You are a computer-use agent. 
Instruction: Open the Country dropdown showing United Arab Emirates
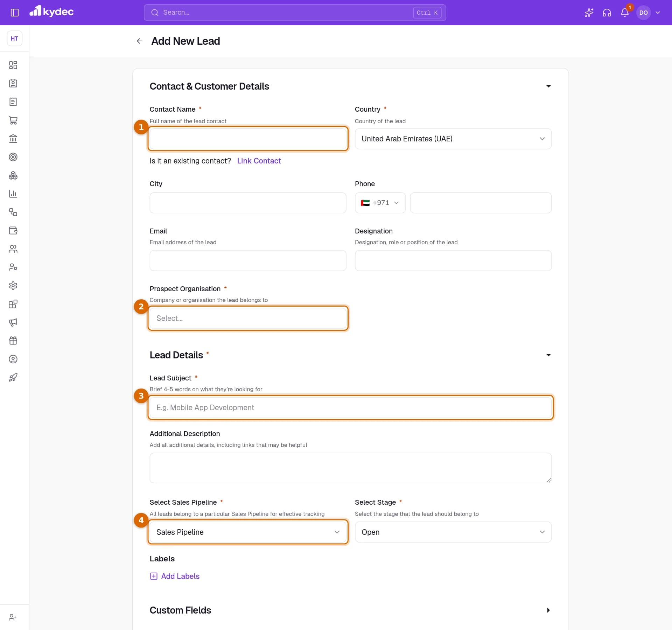pos(453,139)
